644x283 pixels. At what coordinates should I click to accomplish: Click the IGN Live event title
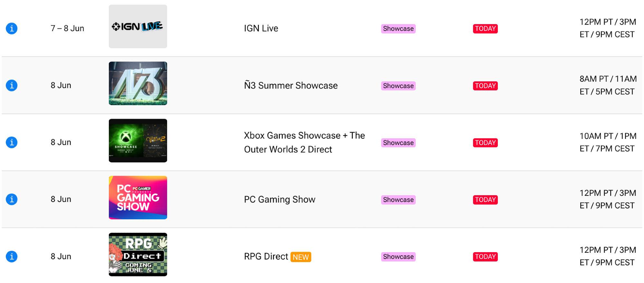point(261,28)
